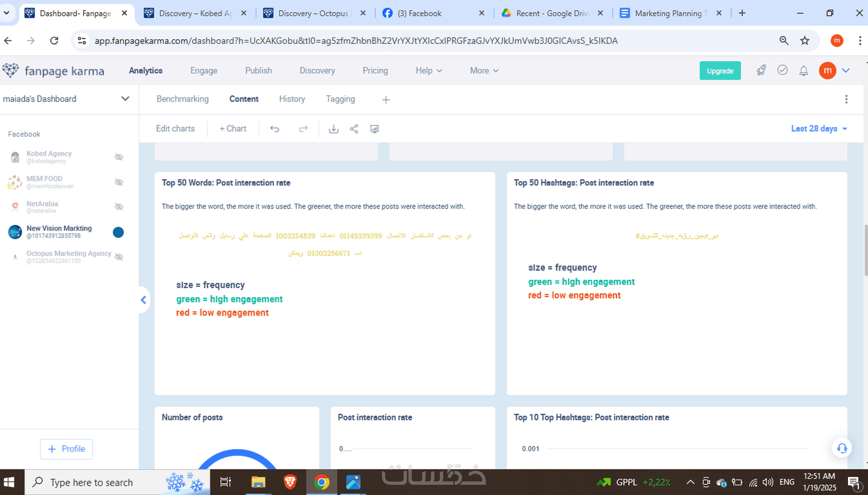Open Task View on the taskbar
This screenshot has height=495, width=868.
pos(225,482)
